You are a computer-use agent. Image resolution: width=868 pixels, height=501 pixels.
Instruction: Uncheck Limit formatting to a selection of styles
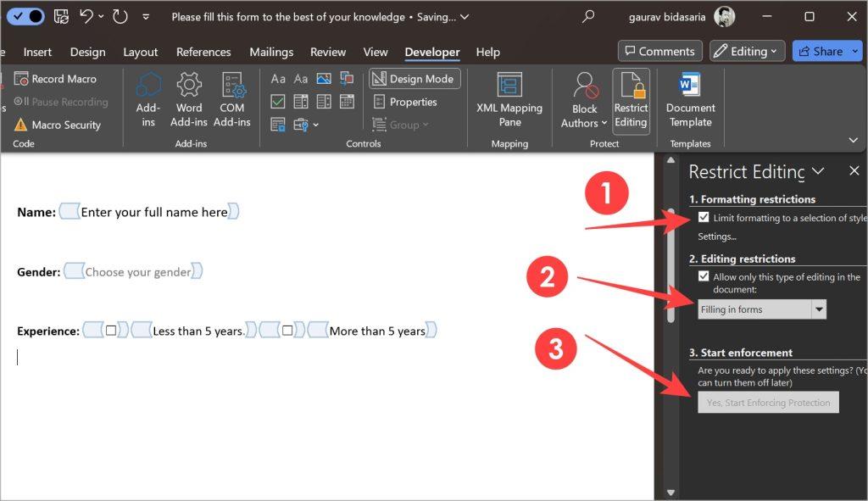point(704,217)
